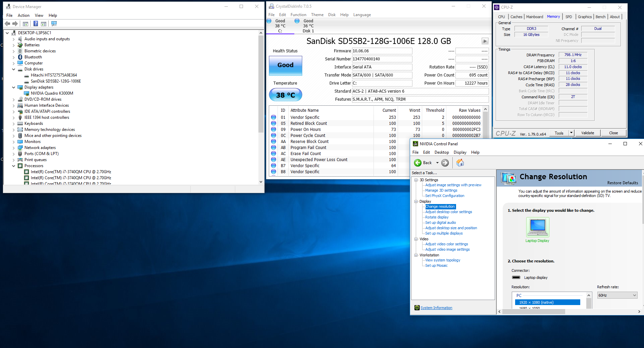
Task: Click the Validate button in CPU-Z
Action: tap(587, 133)
